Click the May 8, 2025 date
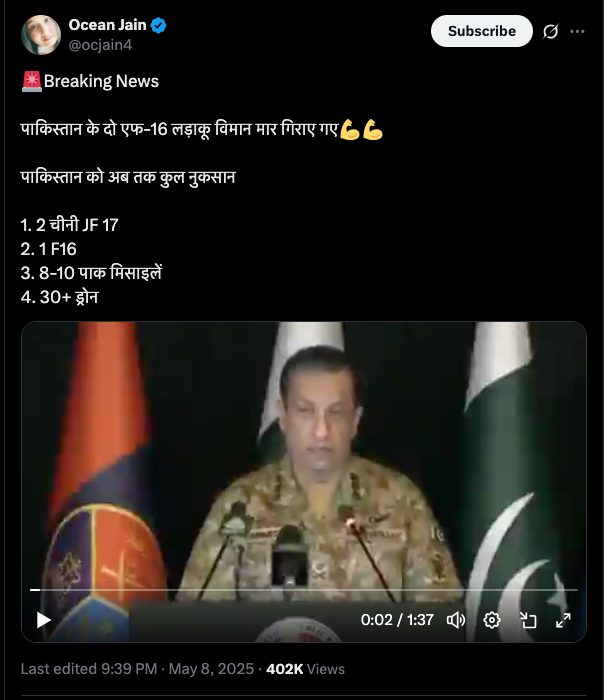Screen dimensions: 604x700 (x=211, y=669)
